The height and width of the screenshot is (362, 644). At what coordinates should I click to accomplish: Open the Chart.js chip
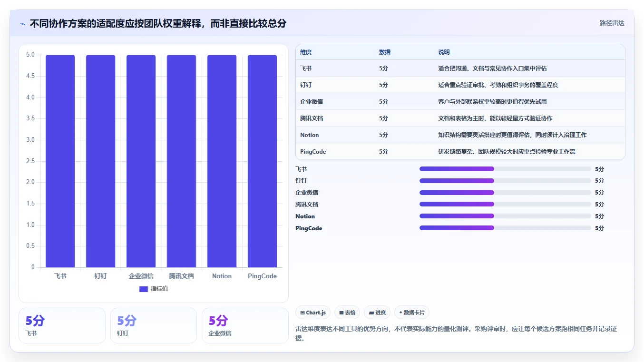[x=313, y=313]
